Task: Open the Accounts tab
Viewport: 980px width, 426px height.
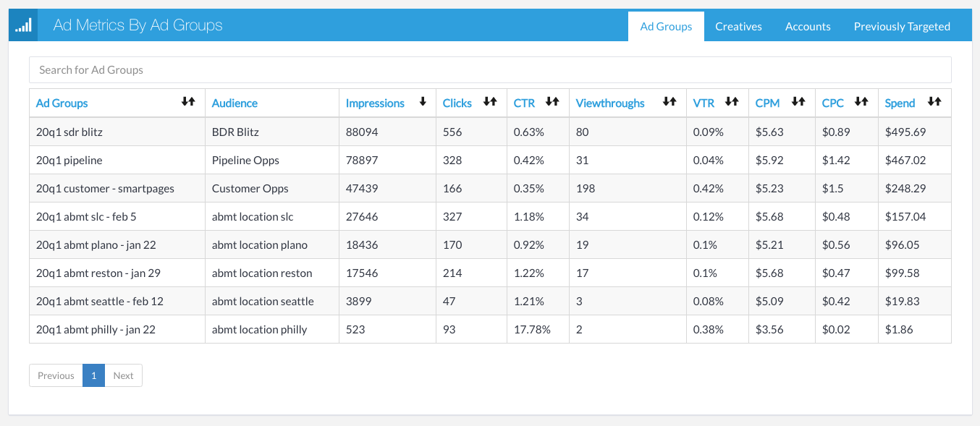Action: point(808,25)
